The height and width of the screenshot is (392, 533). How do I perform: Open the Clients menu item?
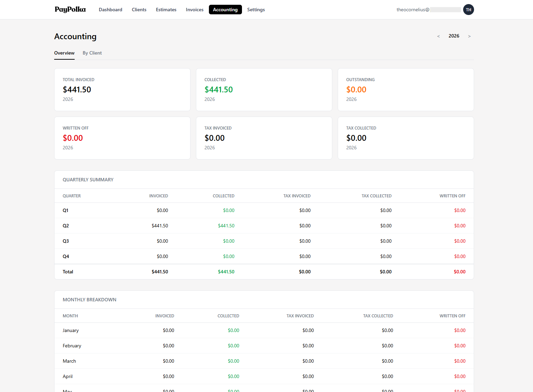[x=139, y=10]
